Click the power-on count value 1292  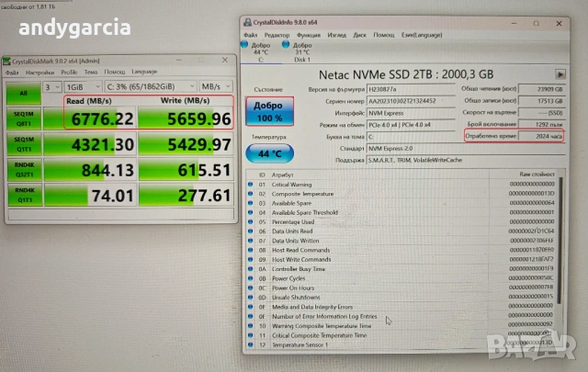click(x=541, y=124)
